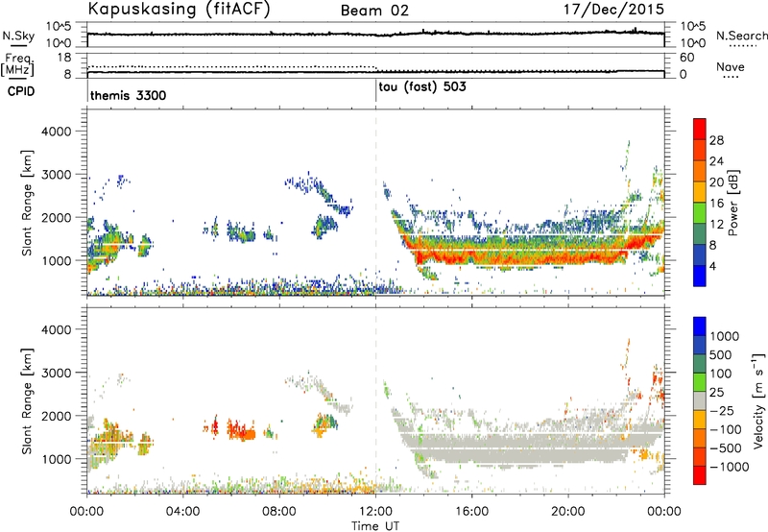Pick the yellow Velocity segment between -25 and -100
The height and width of the screenshot is (532, 768).
(x=700, y=420)
